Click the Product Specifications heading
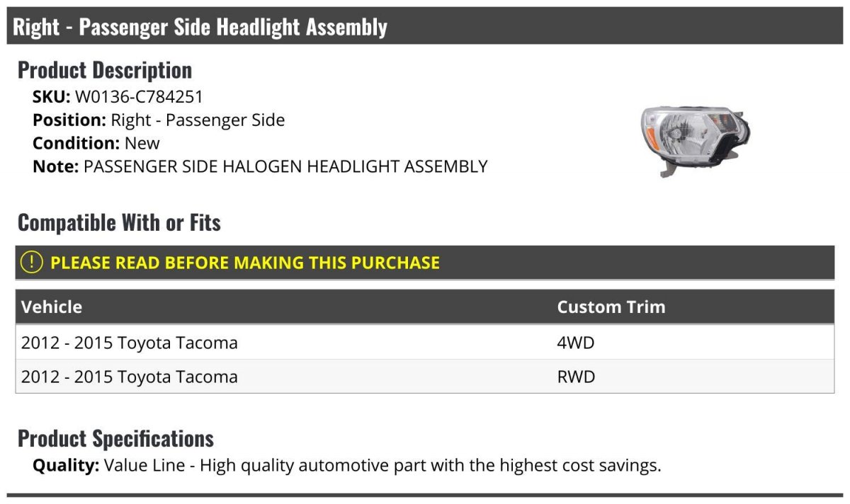Image resolution: width=850 pixels, height=504 pixels. coord(115,439)
